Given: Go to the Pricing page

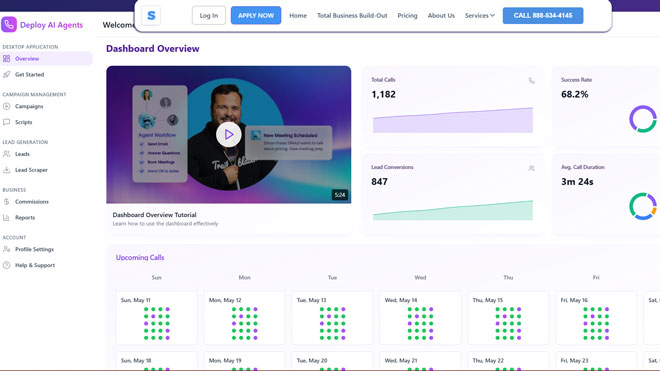Looking at the screenshot, I should (x=407, y=16).
